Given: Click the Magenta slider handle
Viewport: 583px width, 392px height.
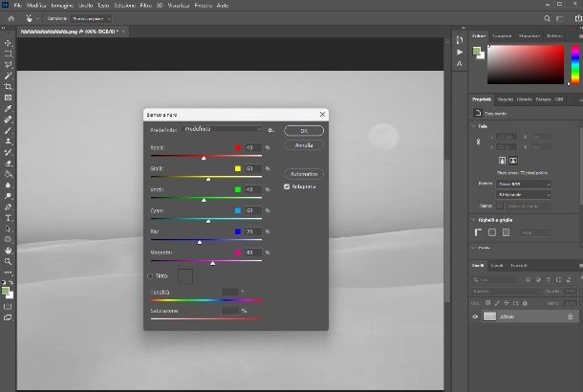Looking at the screenshot, I should [x=213, y=263].
